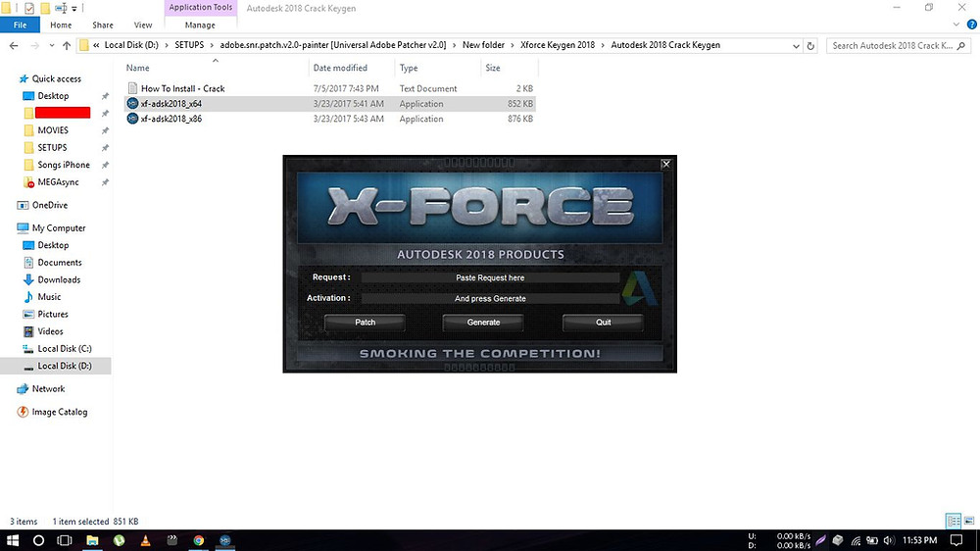Go to Xforce Keygen 2018 path segment
The height and width of the screenshot is (551, 980).
click(x=558, y=45)
